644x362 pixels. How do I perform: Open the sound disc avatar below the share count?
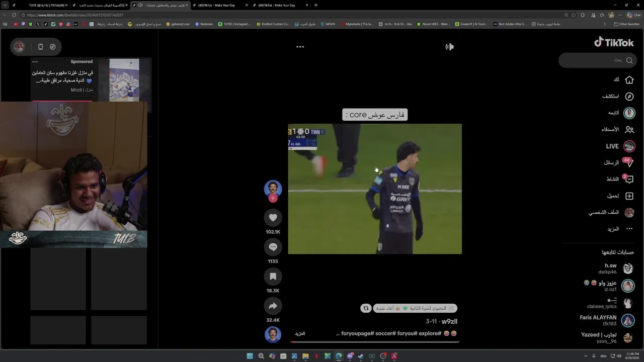pos(273,334)
